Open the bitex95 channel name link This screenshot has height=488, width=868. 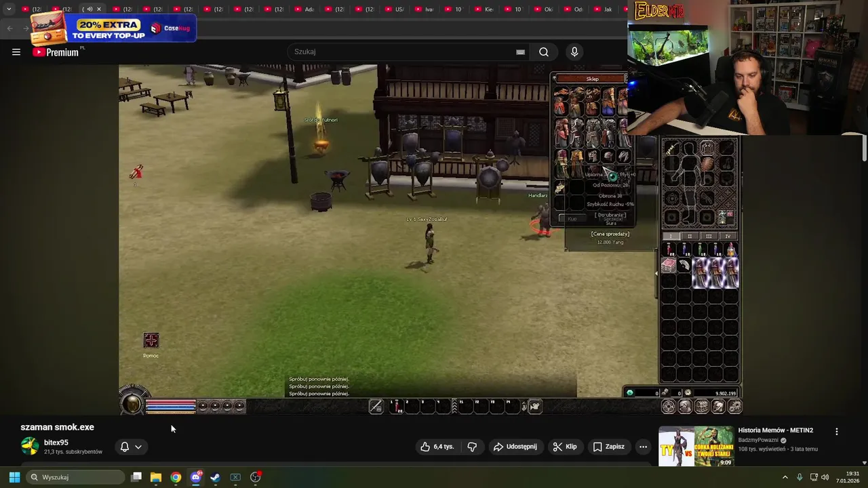(x=56, y=443)
